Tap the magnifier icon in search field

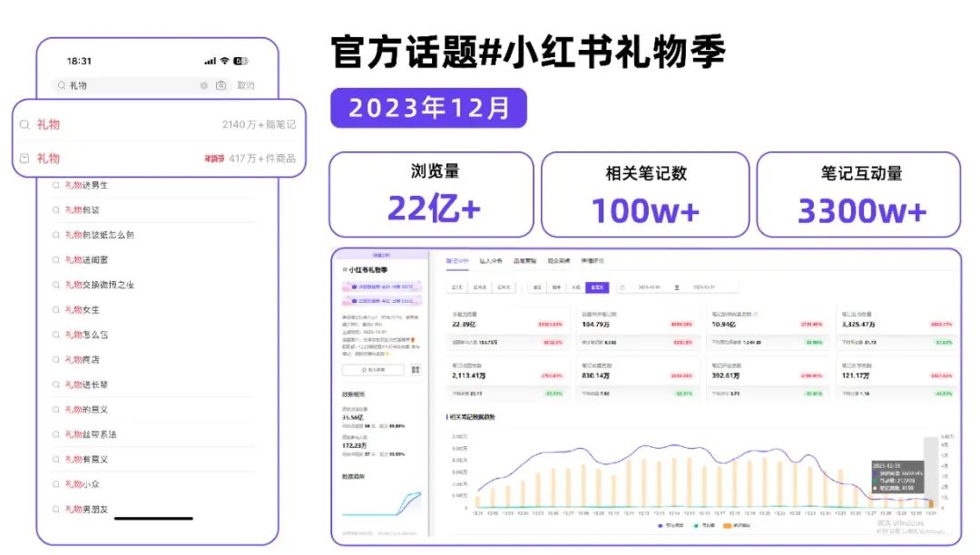[x=62, y=85]
